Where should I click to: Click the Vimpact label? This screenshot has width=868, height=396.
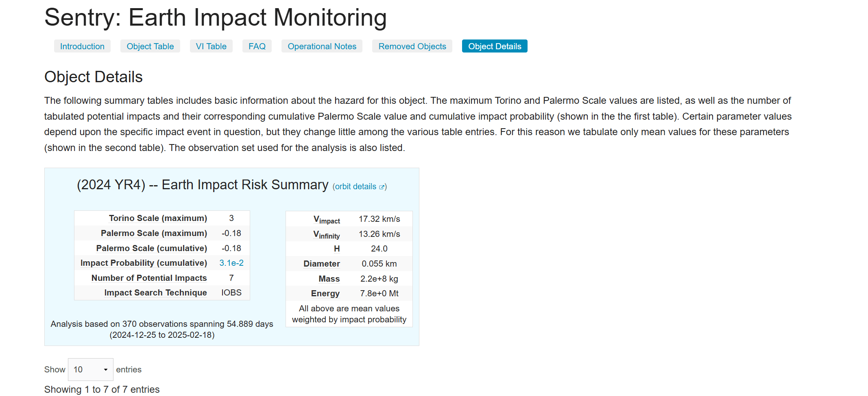tap(327, 220)
